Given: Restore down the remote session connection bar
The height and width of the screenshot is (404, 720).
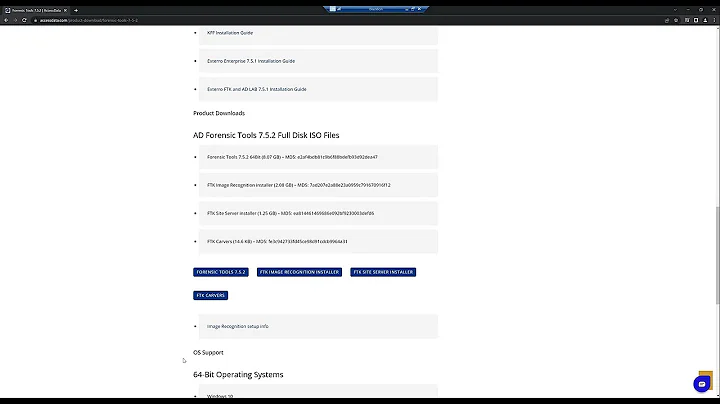Looking at the screenshot, I should click(x=413, y=9).
